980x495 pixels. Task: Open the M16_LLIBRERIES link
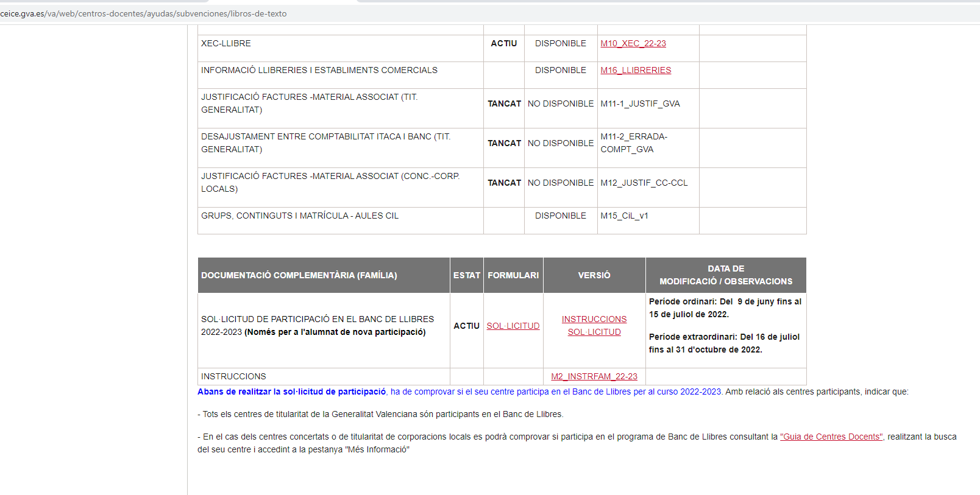(635, 70)
